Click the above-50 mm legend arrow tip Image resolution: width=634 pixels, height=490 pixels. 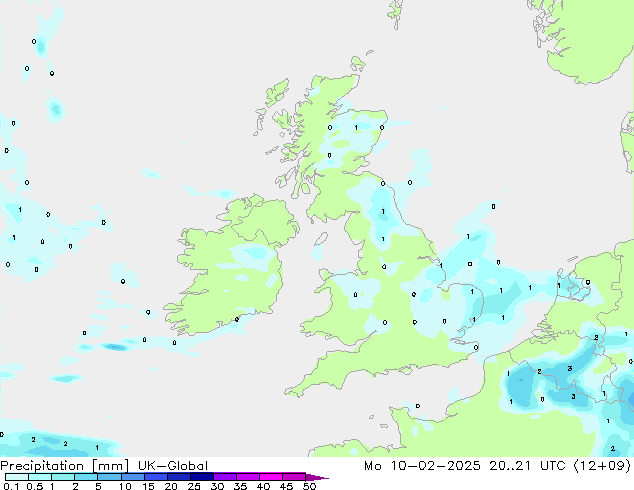(317, 477)
